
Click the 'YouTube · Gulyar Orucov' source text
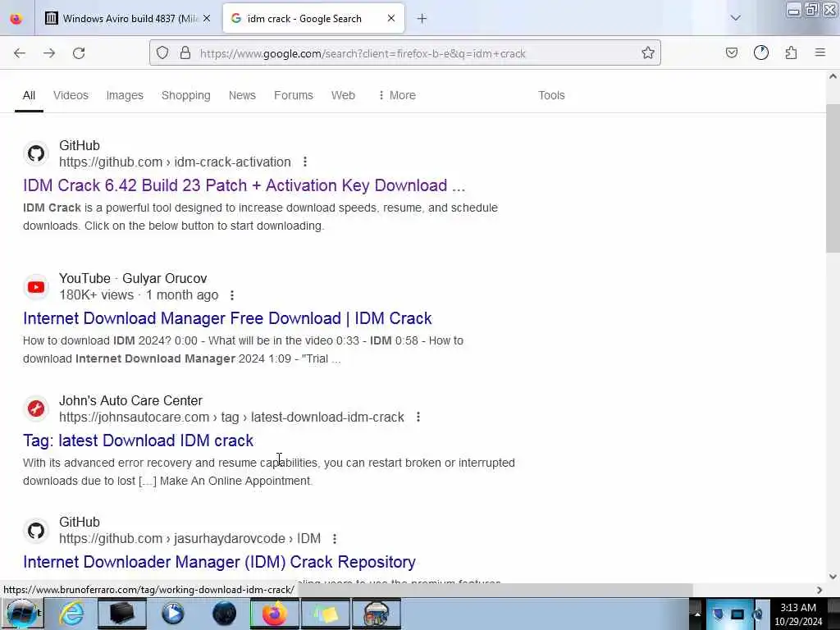(133, 279)
